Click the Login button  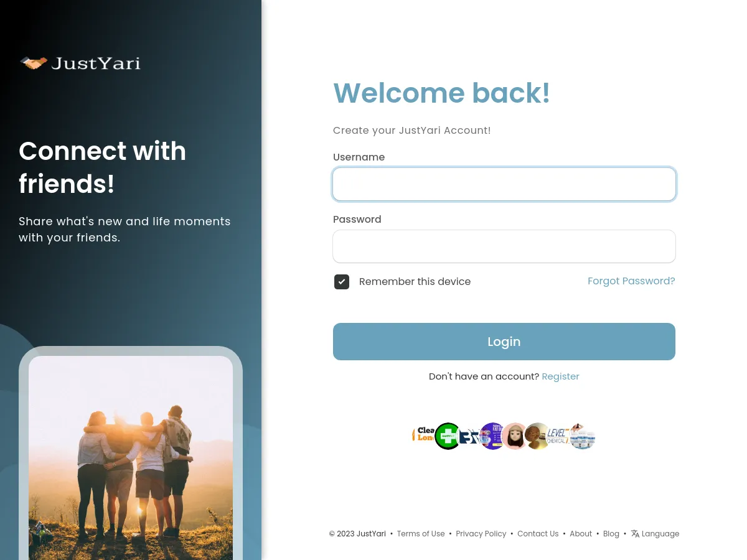click(504, 342)
